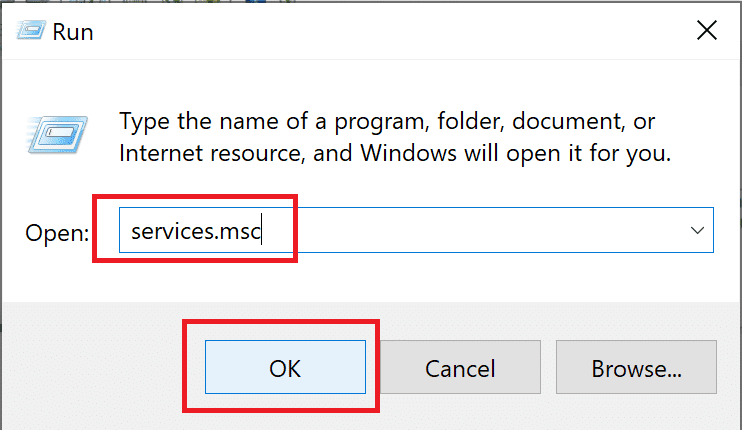
Task: Click empty area of the Open combo box
Action: click(x=480, y=231)
